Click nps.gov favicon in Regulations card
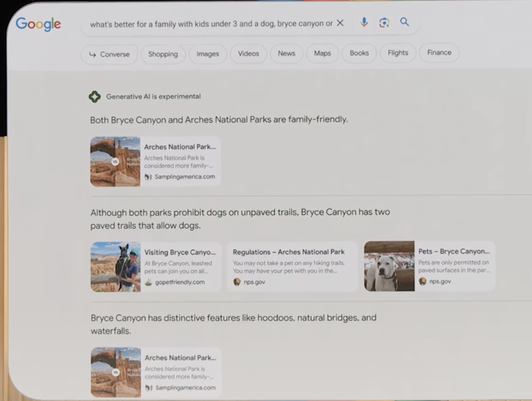Viewport: 532px width, 401px height. (237, 282)
